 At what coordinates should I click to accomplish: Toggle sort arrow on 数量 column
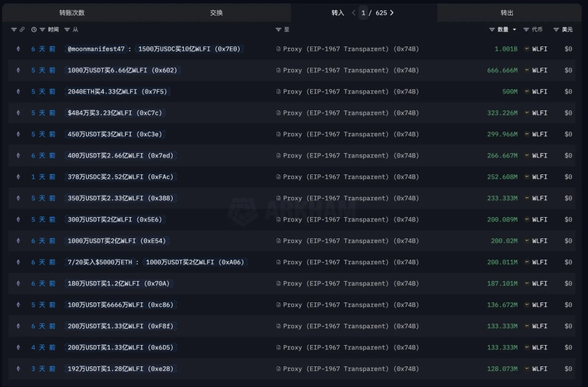[x=514, y=29]
